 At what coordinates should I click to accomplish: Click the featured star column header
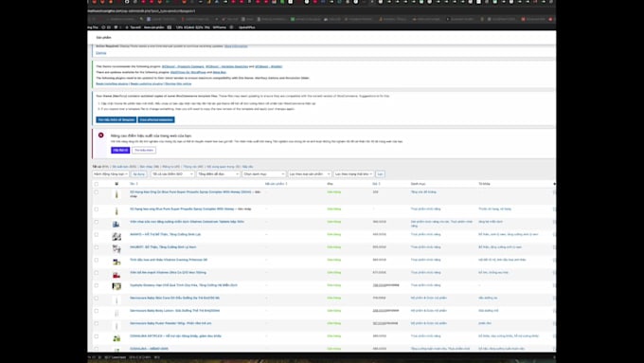click(x=554, y=184)
